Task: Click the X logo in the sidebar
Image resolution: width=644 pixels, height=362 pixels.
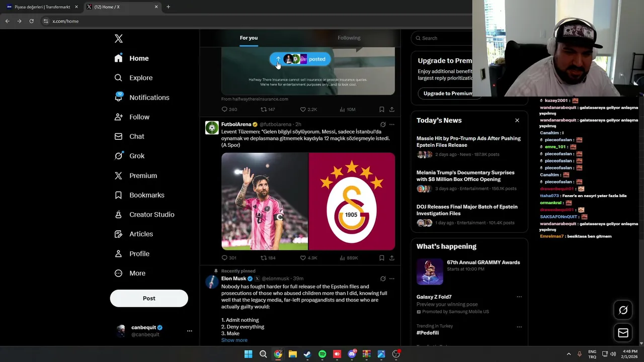Action: [118, 39]
